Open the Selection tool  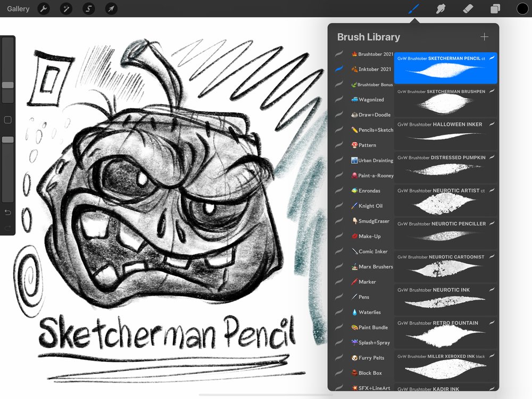point(88,9)
